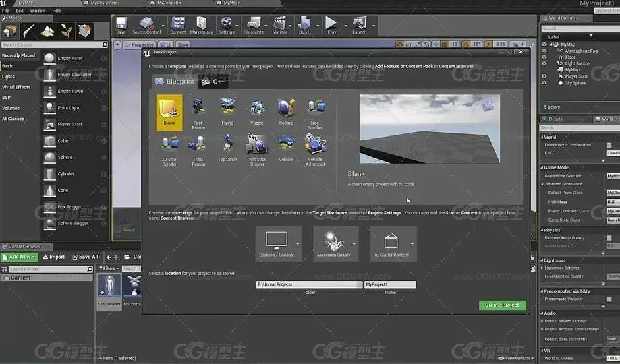Select the Top Down template
Viewport: 620px width, 364px height.
point(227,148)
